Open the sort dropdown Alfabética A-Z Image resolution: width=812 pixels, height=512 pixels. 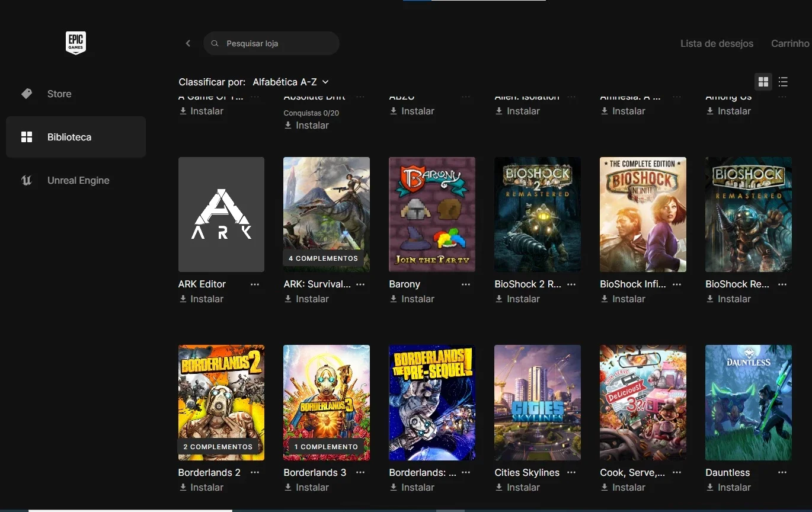point(290,82)
